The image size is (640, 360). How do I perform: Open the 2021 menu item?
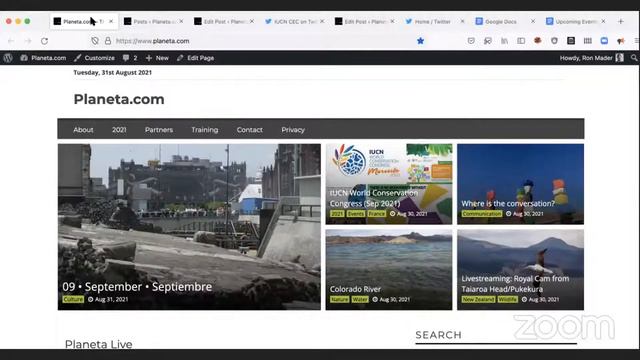[x=119, y=130]
